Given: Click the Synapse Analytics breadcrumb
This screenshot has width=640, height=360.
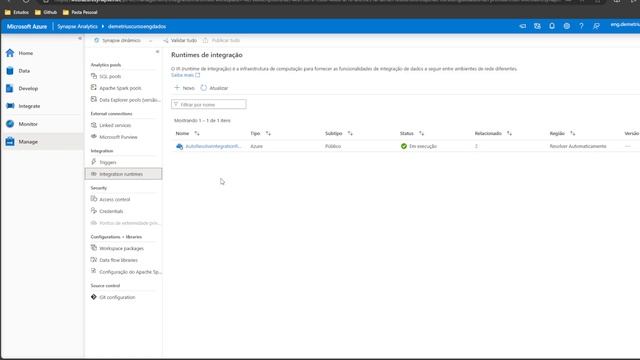Looking at the screenshot, I should (77, 27).
